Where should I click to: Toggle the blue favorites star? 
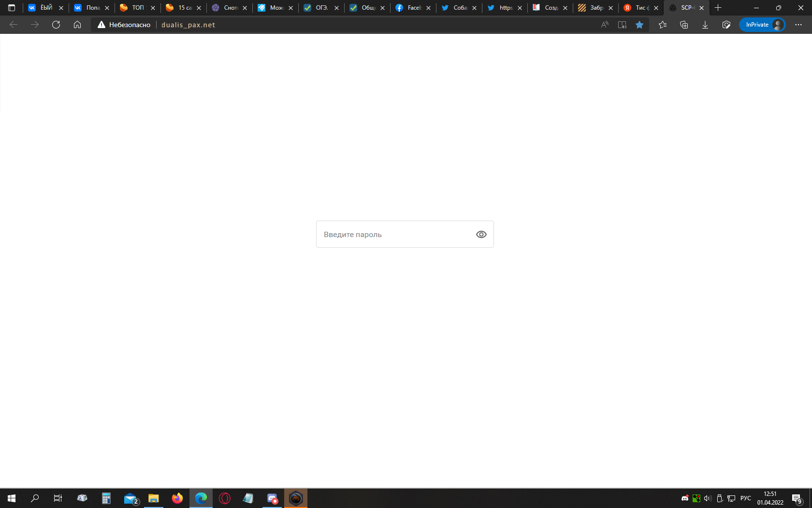639,25
